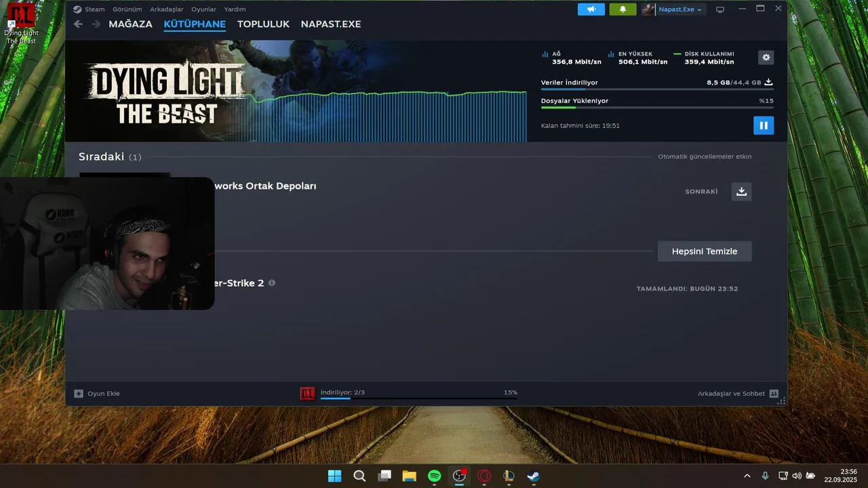Viewport: 868px width, 488px height.
Task: Click the Hepsini Temizle button
Action: [x=705, y=251]
